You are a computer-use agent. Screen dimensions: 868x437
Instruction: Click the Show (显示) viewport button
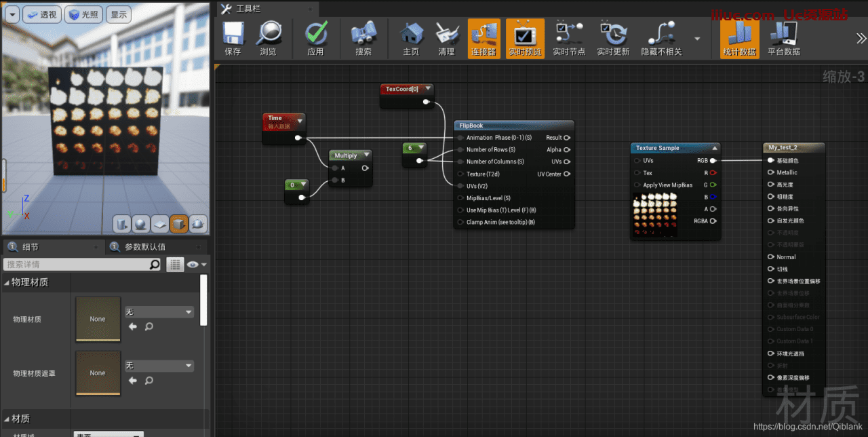point(119,14)
